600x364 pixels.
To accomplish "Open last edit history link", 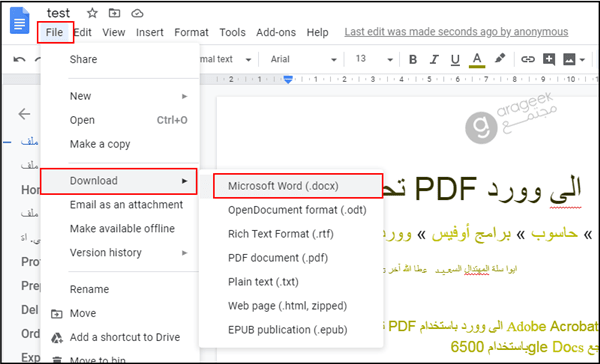I will pyautogui.click(x=456, y=32).
